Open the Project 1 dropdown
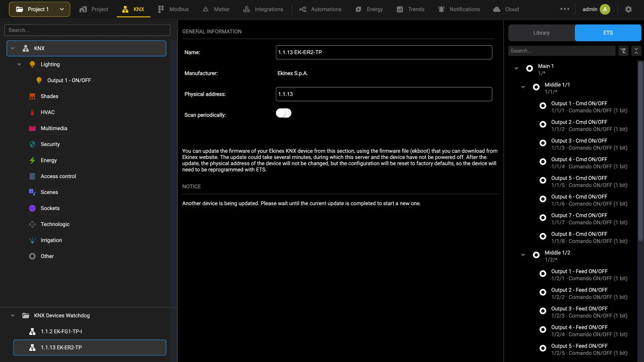The image size is (644, 362). tap(40, 9)
